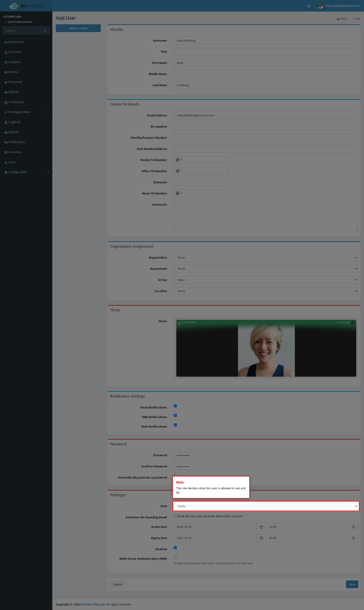This screenshot has width=364, height=610.
Task: Open Mobile Tel Number country globe selector
Action: tap(179, 160)
